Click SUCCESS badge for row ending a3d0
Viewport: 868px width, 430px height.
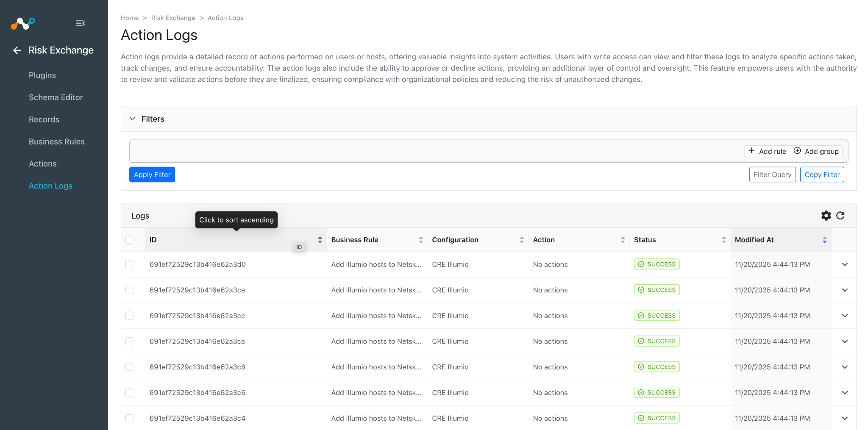coord(657,264)
